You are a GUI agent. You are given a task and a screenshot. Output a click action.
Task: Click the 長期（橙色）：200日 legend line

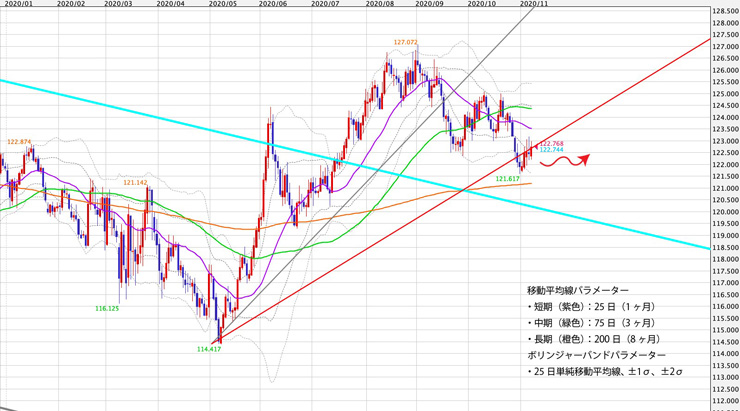pos(593,339)
